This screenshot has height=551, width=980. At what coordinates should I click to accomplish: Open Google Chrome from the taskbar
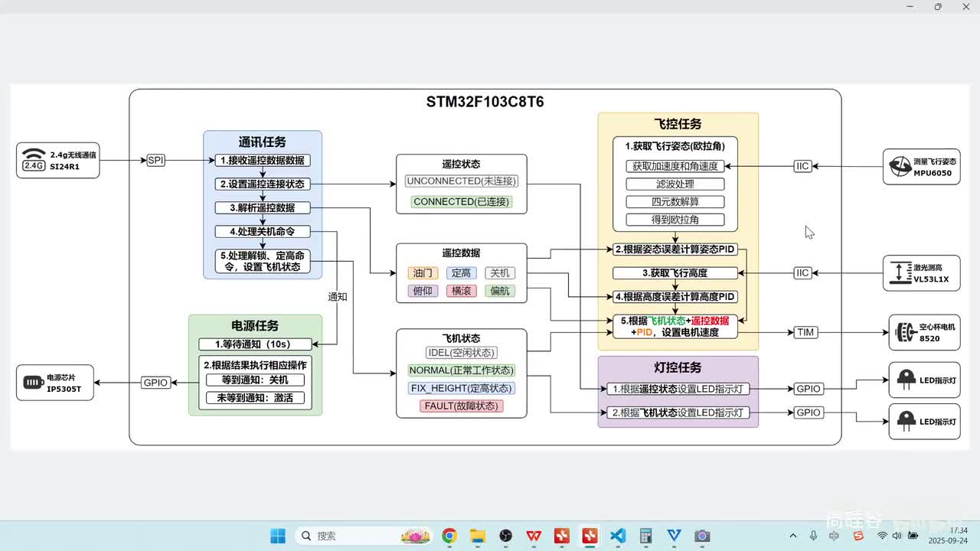[x=449, y=536]
